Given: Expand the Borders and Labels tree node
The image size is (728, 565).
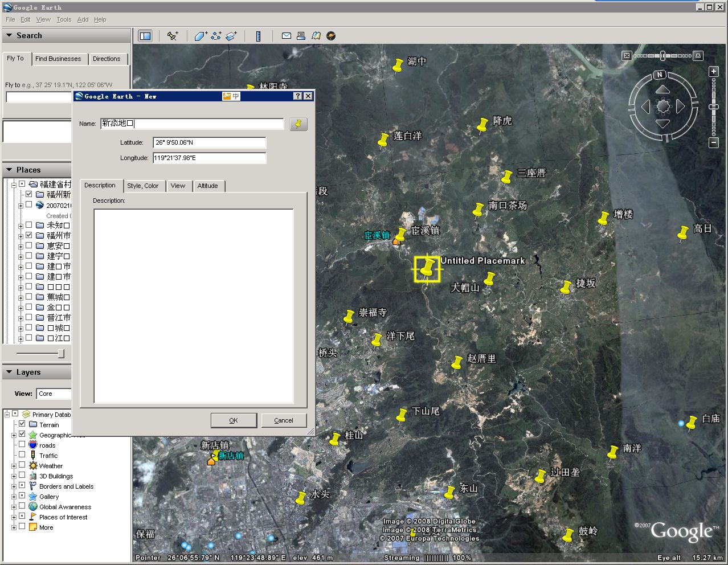Looking at the screenshot, I should [14, 486].
